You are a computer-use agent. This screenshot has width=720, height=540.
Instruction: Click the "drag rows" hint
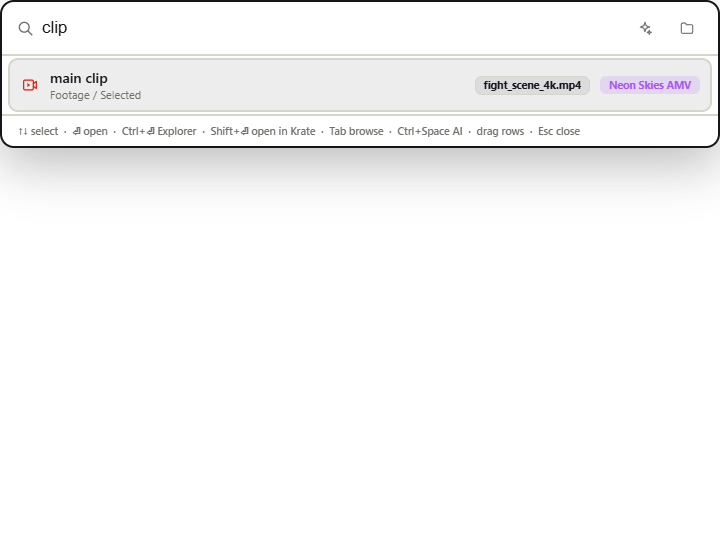pyautogui.click(x=500, y=131)
